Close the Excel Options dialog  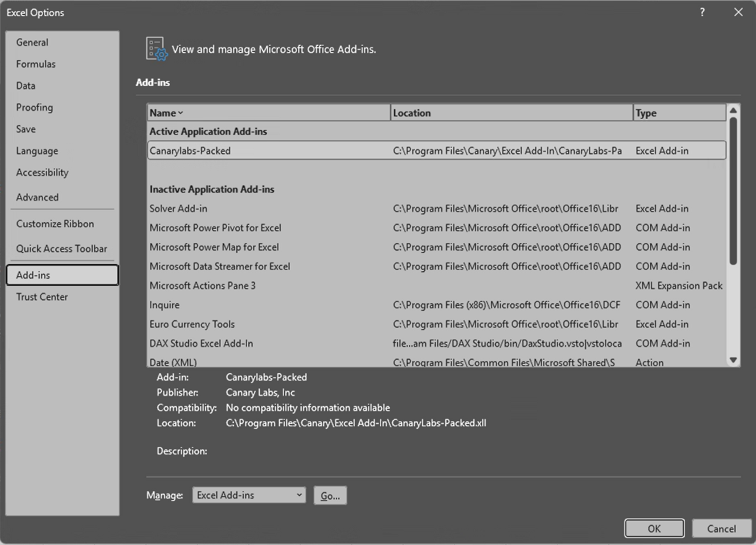click(738, 13)
